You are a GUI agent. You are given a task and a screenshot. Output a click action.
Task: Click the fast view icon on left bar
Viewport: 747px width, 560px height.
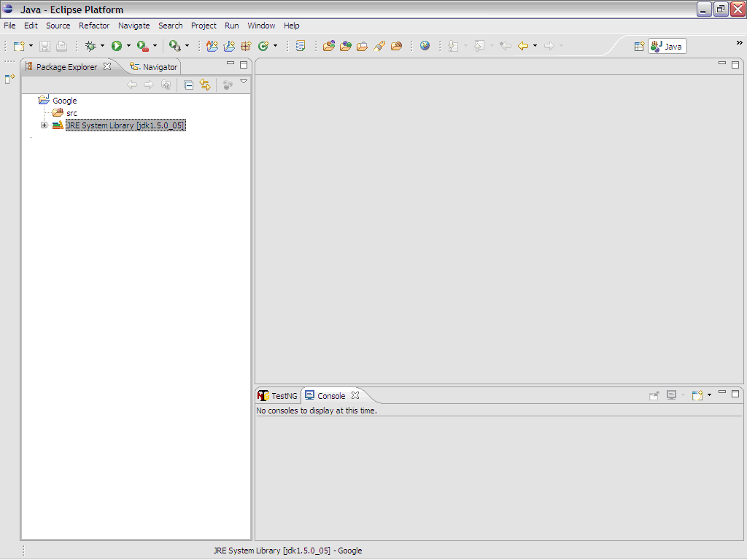(x=9, y=79)
